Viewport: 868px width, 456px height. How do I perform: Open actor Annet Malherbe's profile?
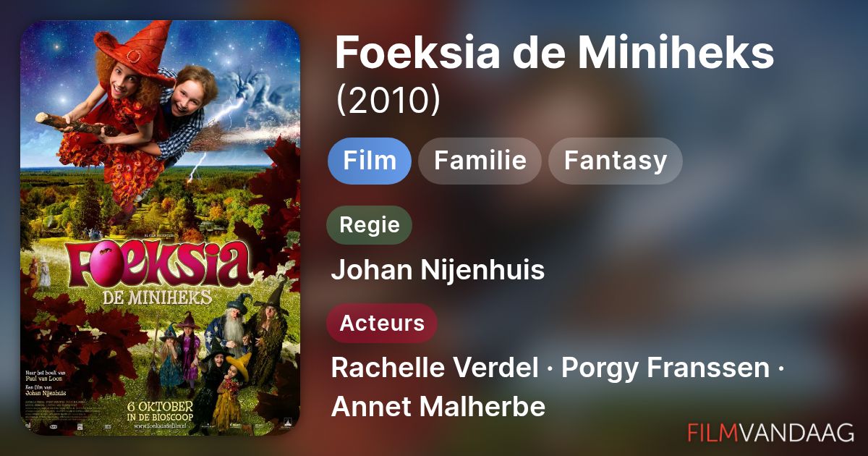point(438,407)
